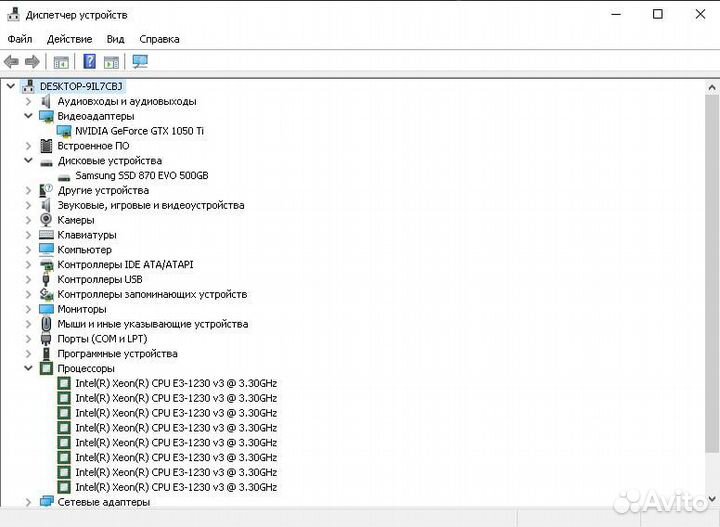
Task: Open the Справка menu
Action: point(159,39)
